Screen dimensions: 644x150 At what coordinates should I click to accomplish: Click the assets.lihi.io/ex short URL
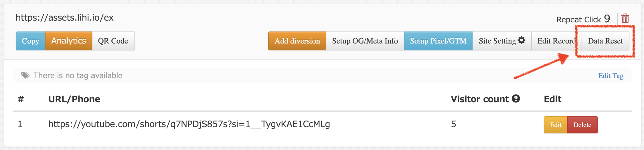click(x=64, y=18)
